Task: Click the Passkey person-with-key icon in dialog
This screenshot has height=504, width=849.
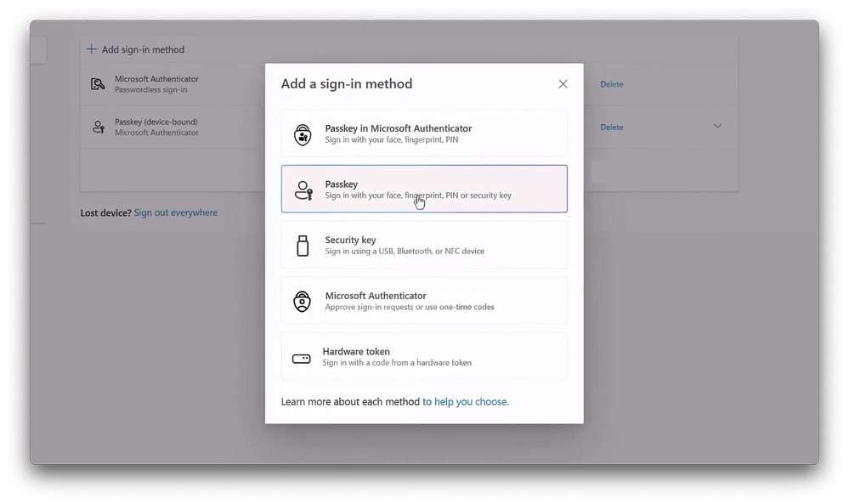Action: coord(303,190)
